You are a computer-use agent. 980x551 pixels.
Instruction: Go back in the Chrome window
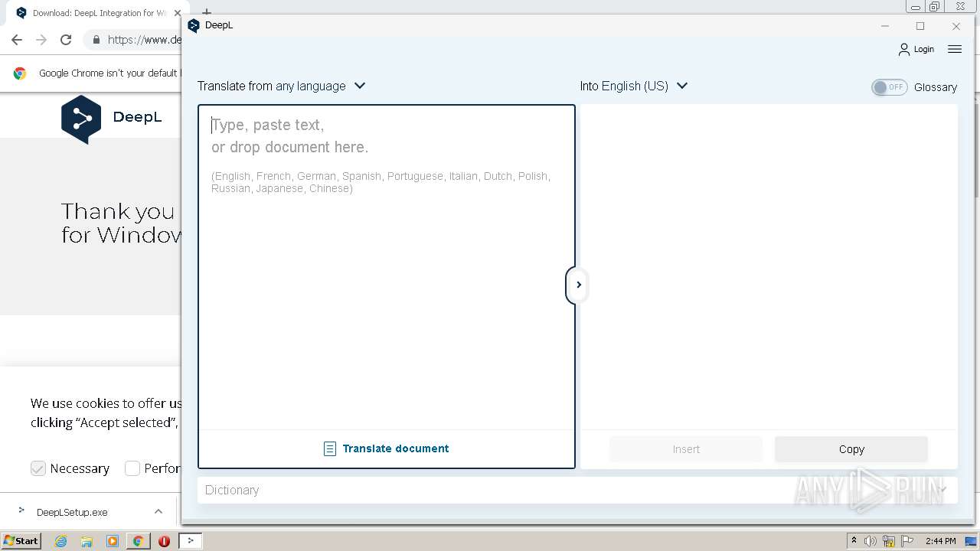(17, 40)
